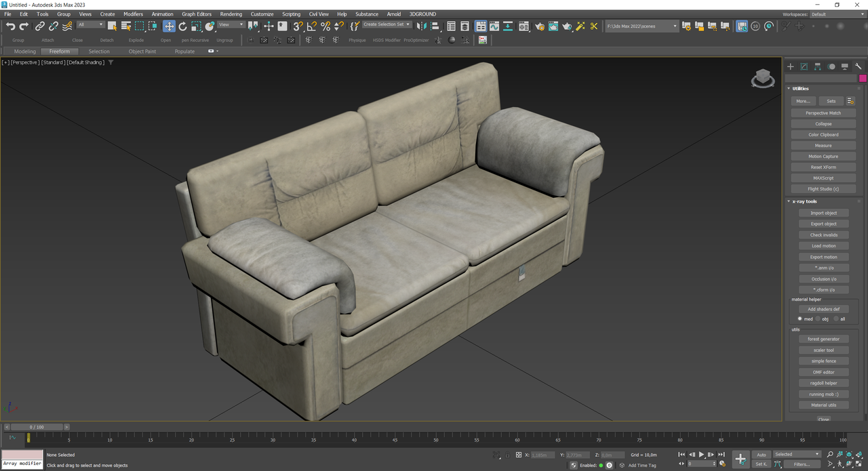The height and width of the screenshot is (471, 868).
Task: Toggle Auto Key animation mode
Action: click(x=761, y=455)
